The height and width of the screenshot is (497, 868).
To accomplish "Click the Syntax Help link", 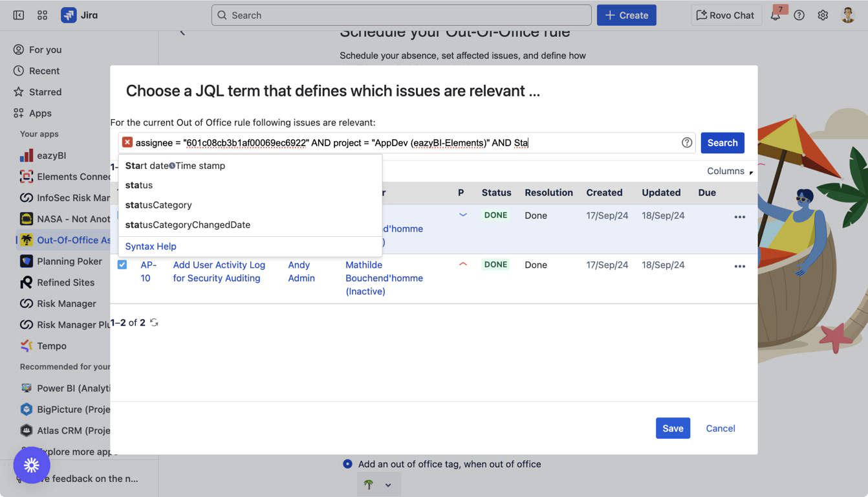I will coord(151,247).
